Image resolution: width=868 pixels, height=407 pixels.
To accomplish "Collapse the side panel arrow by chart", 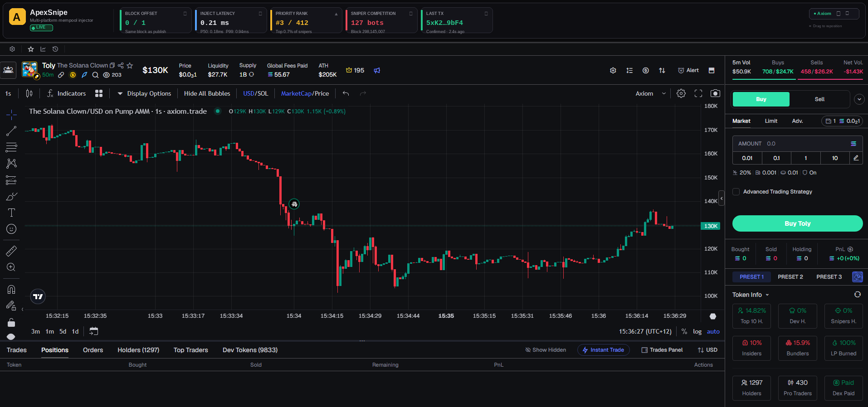I will (x=721, y=198).
